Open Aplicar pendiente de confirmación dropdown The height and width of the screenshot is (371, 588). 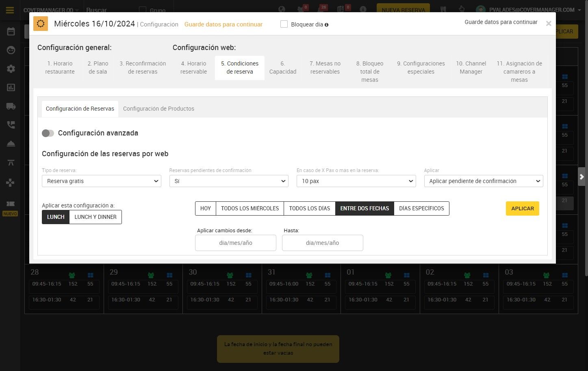[x=484, y=181]
